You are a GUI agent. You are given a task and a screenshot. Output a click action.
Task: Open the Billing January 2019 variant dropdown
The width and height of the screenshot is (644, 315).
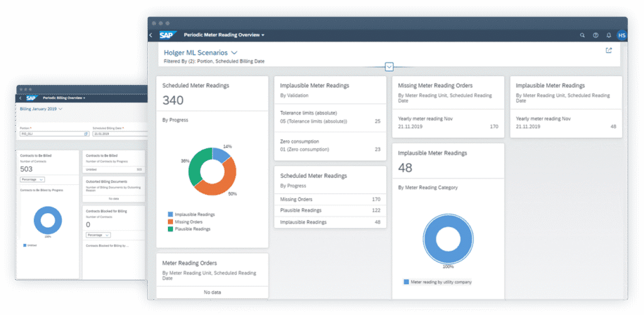click(60, 109)
